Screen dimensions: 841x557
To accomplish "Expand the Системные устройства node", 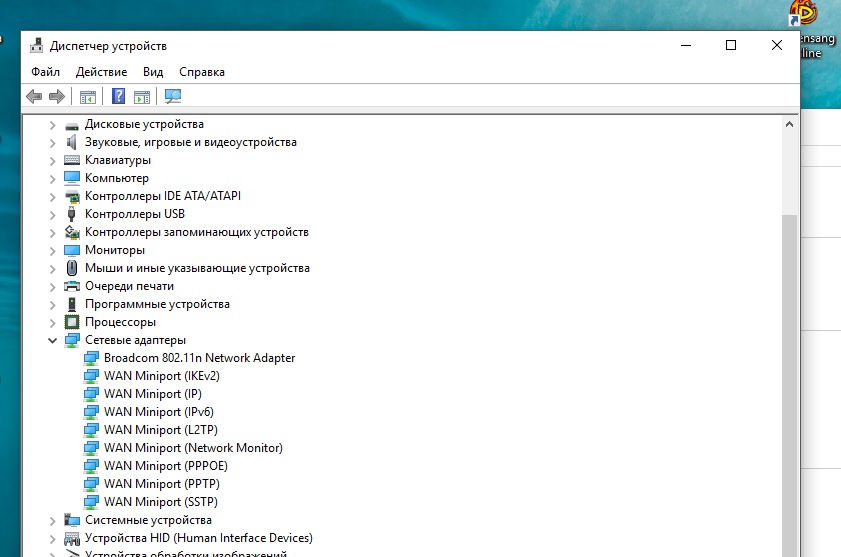I will [52, 521].
